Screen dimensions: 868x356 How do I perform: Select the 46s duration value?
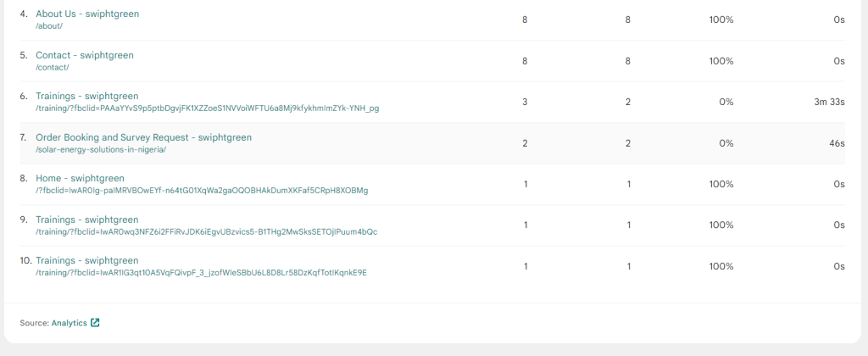point(837,143)
